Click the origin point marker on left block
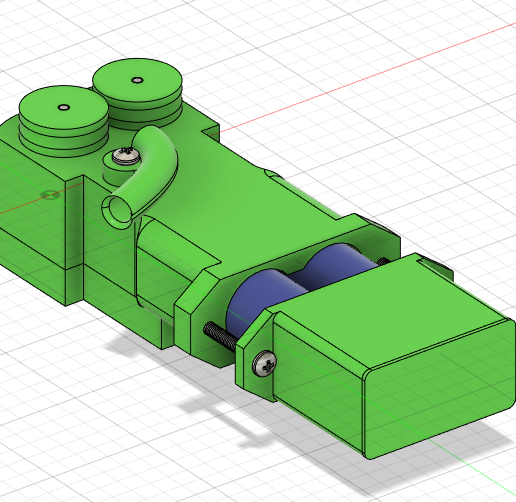This screenshot has width=516, height=502. click(50, 195)
